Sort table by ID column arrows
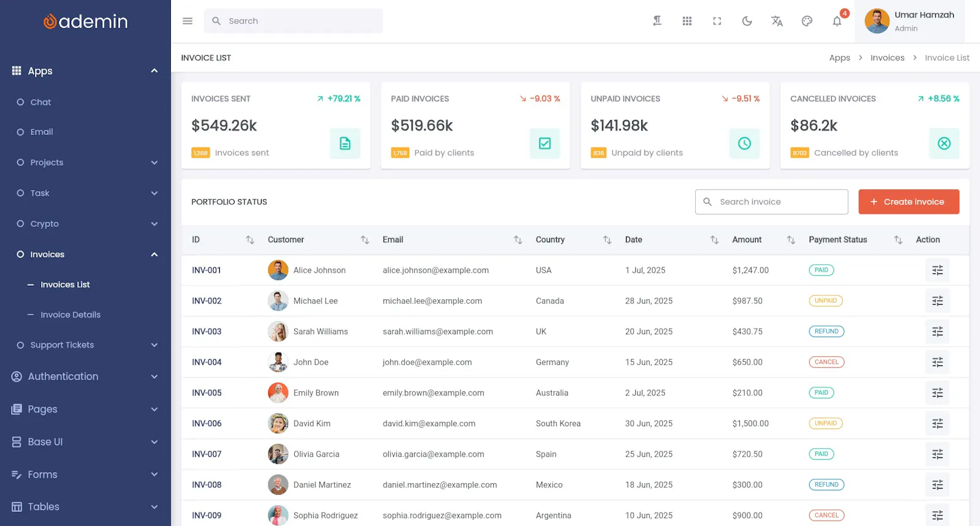980x526 pixels. [x=250, y=240]
